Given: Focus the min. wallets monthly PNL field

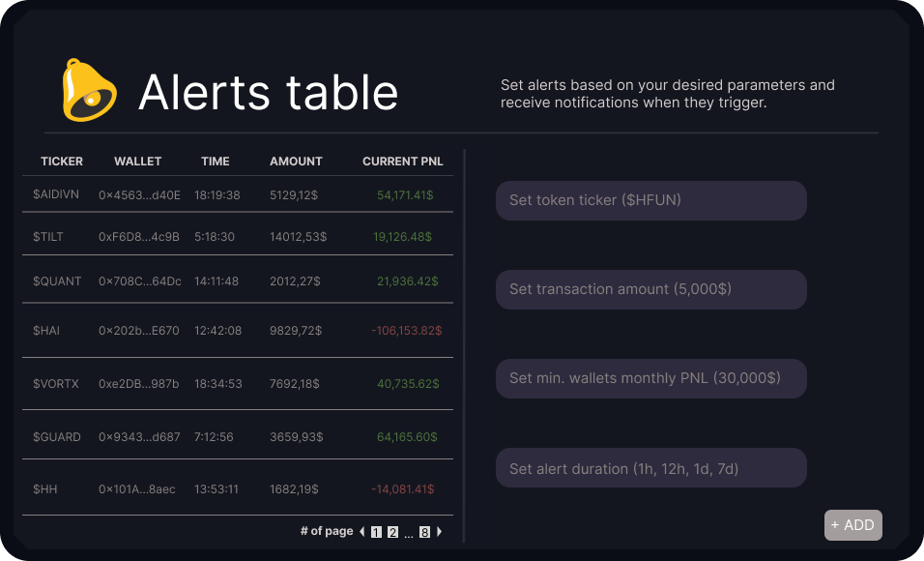Looking at the screenshot, I should 650,378.
